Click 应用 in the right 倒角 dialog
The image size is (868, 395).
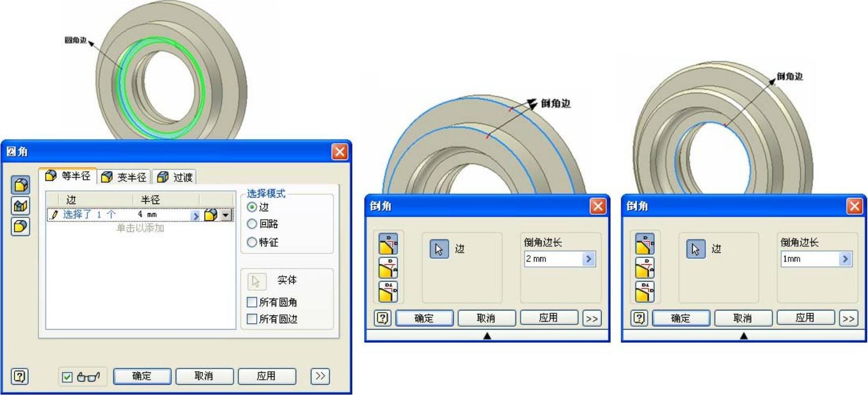pos(805,318)
